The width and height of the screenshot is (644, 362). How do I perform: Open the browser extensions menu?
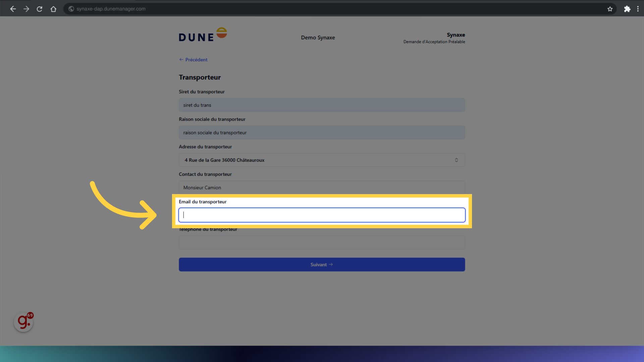point(627,9)
